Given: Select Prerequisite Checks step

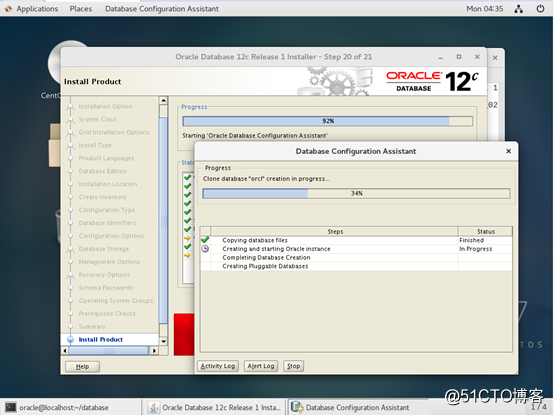Looking at the screenshot, I should pyautogui.click(x=107, y=314).
